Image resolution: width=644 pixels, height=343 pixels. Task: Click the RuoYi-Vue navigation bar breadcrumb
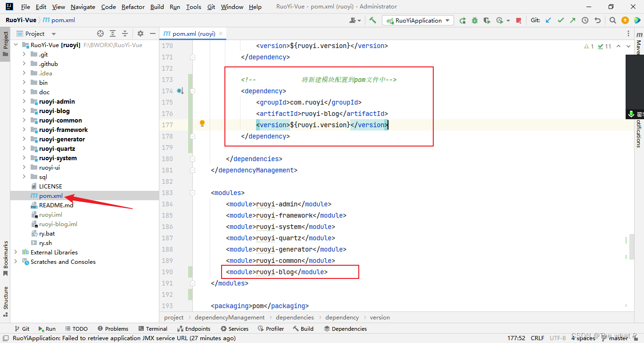coord(21,20)
